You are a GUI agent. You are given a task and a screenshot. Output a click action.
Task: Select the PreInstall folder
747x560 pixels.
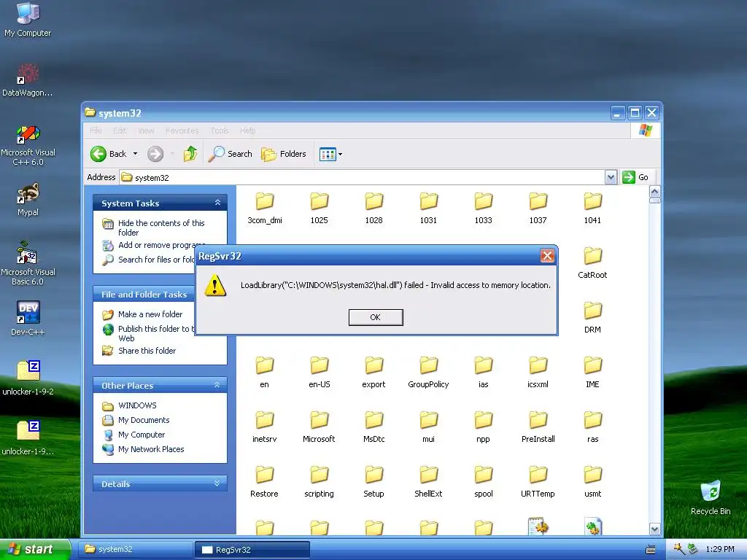tap(538, 427)
